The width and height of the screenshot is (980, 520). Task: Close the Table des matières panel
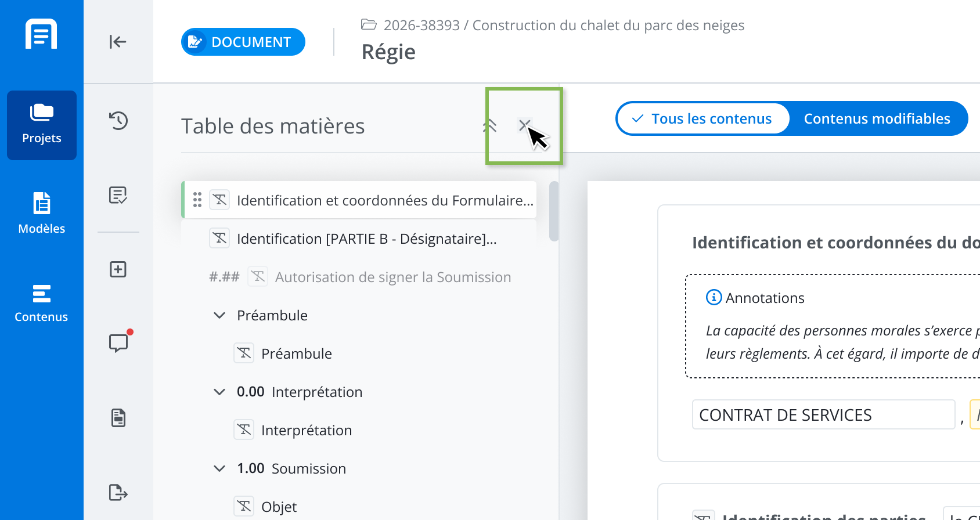[x=524, y=125]
